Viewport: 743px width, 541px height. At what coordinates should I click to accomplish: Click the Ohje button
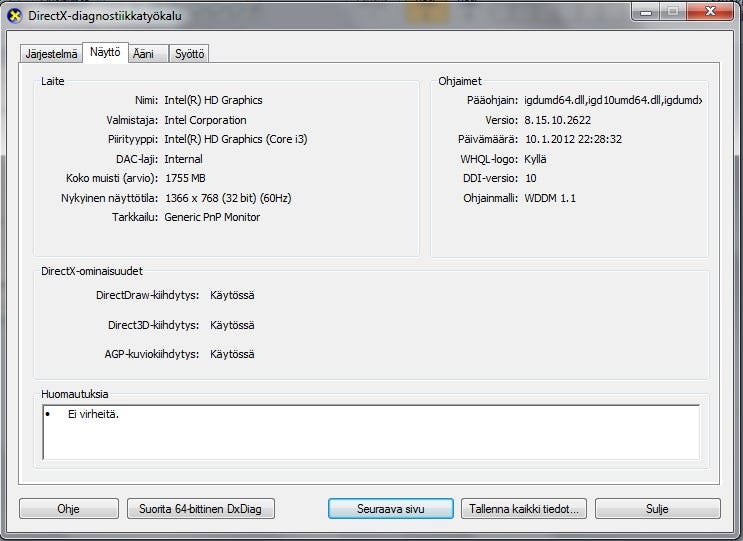(x=69, y=509)
